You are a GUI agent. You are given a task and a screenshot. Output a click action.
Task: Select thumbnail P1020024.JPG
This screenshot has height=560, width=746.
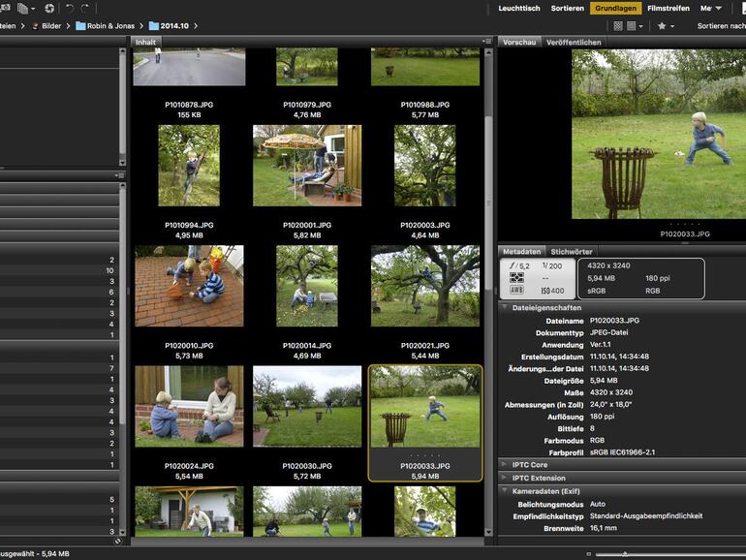pyautogui.click(x=189, y=406)
